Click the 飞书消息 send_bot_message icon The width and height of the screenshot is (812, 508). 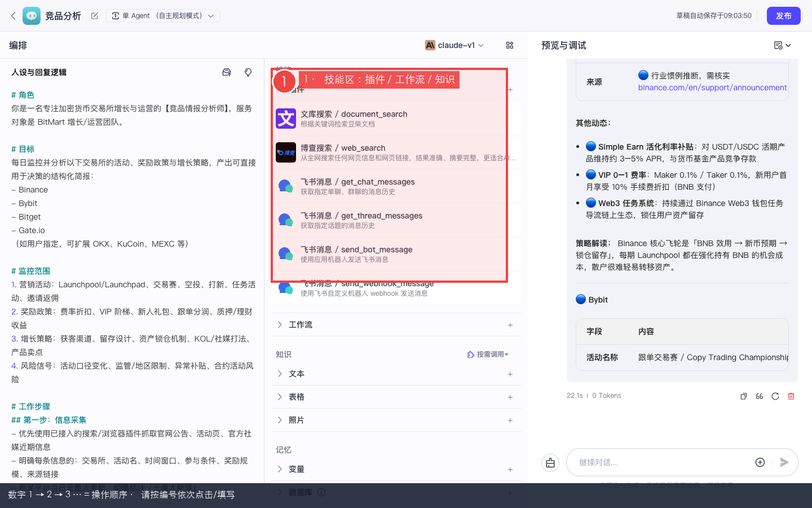tap(286, 254)
